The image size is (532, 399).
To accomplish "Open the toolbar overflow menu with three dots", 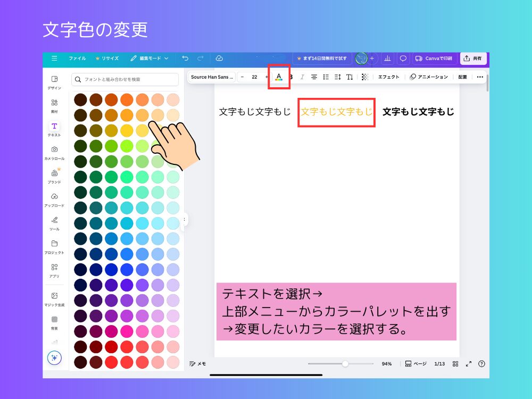I will (x=480, y=77).
